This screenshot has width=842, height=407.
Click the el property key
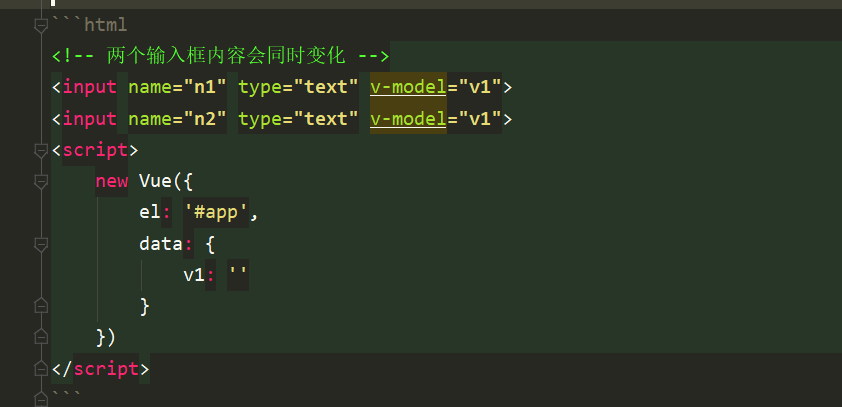pyautogui.click(x=150, y=213)
